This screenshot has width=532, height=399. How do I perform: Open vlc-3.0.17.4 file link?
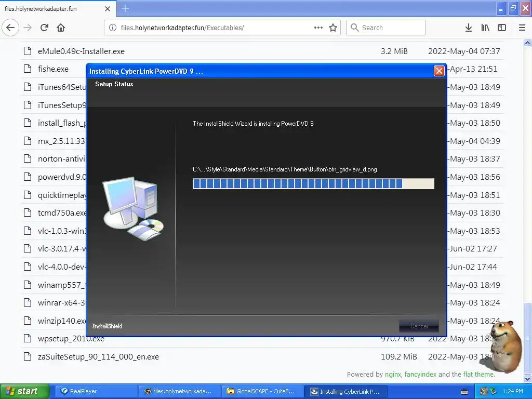tap(62, 249)
